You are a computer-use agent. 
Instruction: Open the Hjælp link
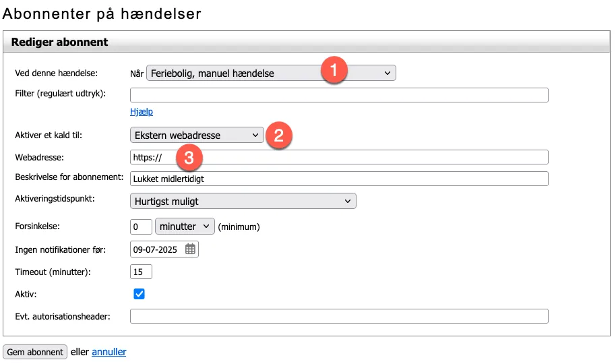(142, 111)
